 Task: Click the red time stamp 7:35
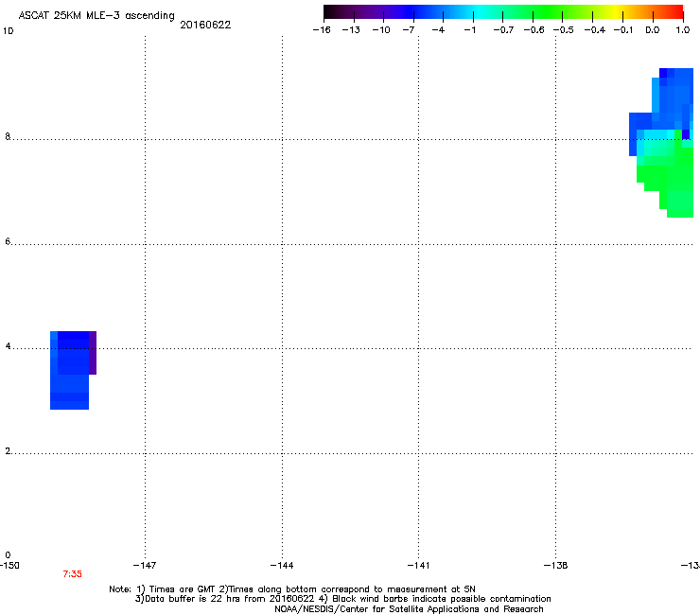tap(72, 574)
